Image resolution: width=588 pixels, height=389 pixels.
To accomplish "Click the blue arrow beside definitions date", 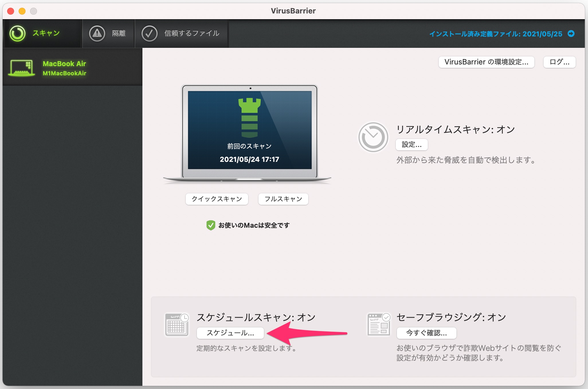I will point(571,34).
